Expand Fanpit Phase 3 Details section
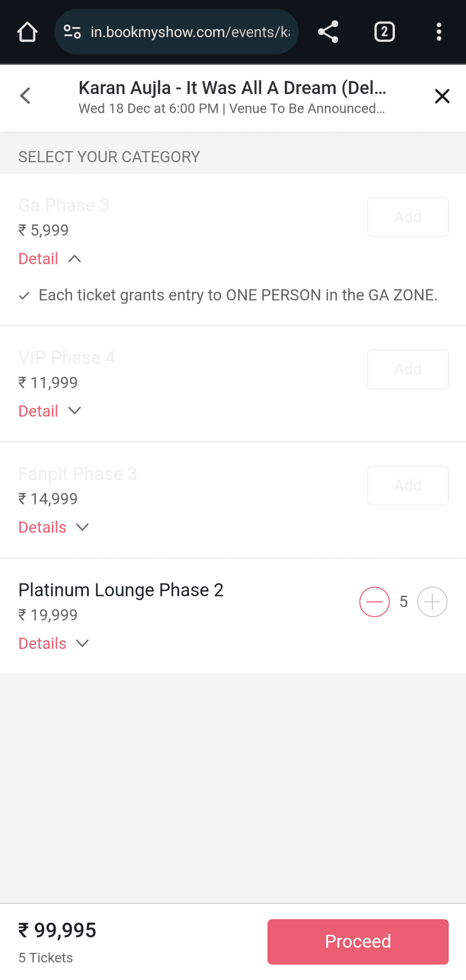Viewport: 466px width, 980px height. pyautogui.click(x=54, y=528)
